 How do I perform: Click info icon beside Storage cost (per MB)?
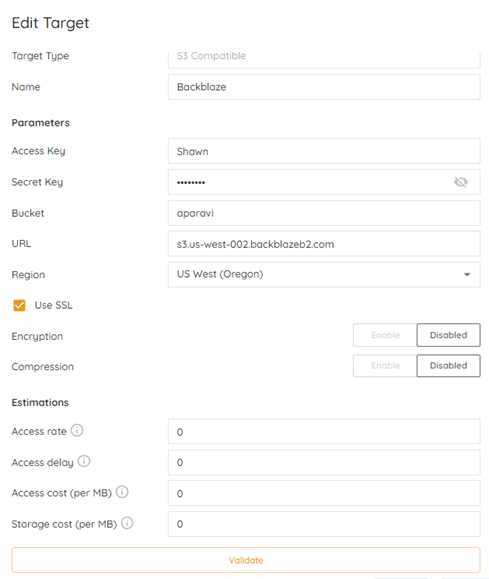click(127, 523)
